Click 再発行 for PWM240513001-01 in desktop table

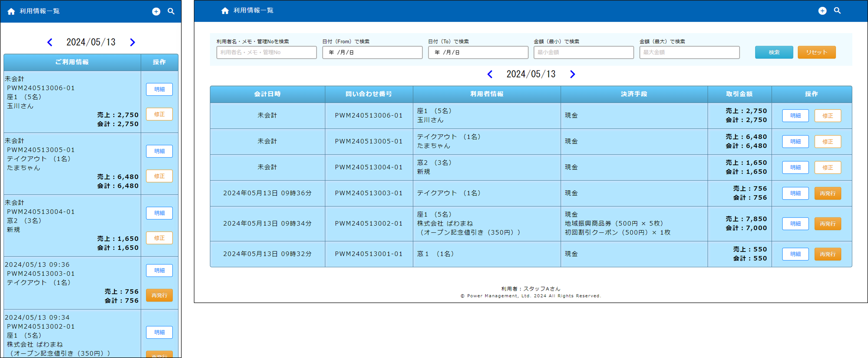point(828,254)
